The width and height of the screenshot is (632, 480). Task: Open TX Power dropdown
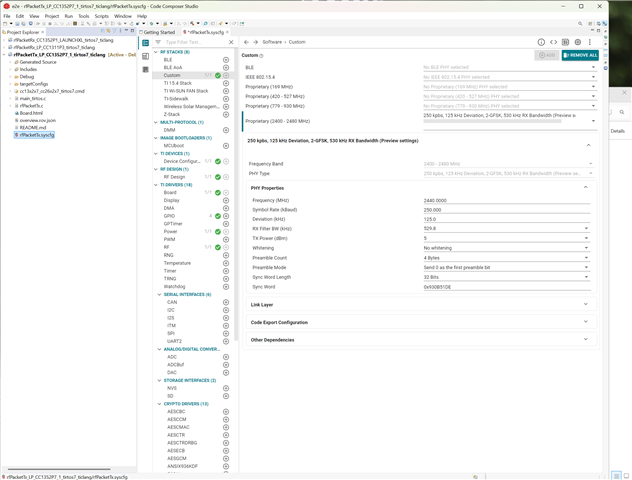tap(507, 238)
